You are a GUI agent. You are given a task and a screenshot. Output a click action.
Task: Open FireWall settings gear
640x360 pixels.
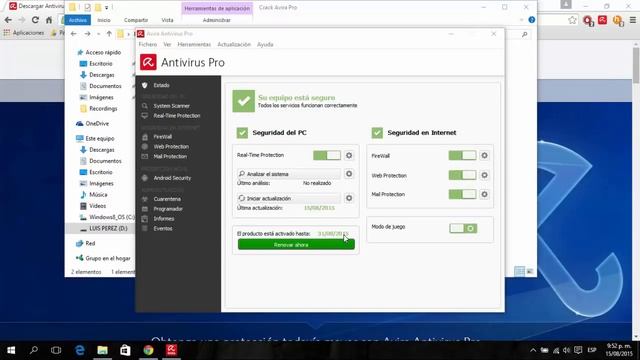pyautogui.click(x=484, y=156)
